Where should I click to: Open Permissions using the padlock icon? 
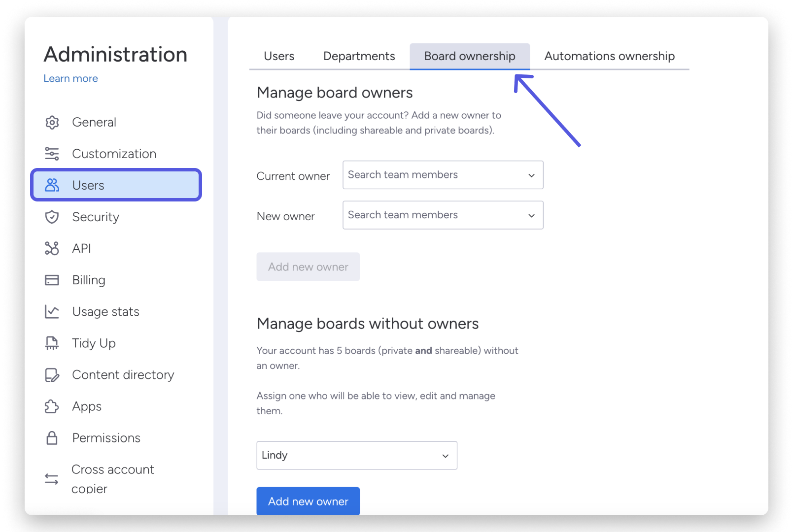tap(52, 437)
